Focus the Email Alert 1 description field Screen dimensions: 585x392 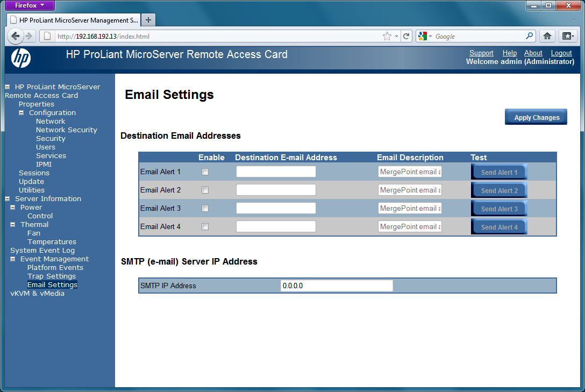tap(410, 172)
